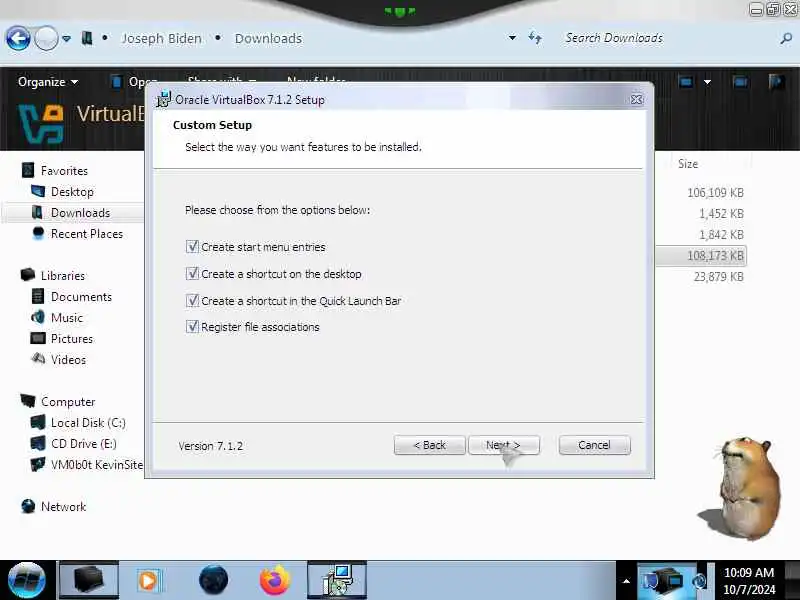This screenshot has width=800, height=600.
Task: Open address bar history dropdown arrow
Action: pyautogui.click(x=512, y=38)
